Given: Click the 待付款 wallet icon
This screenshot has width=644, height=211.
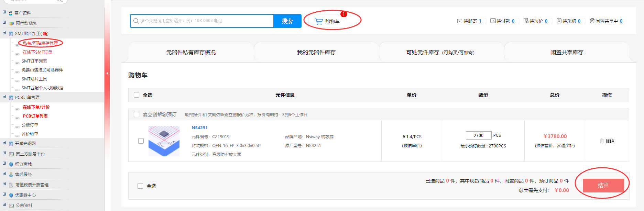Looking at the screenshot, I should [x=493, y=21].
